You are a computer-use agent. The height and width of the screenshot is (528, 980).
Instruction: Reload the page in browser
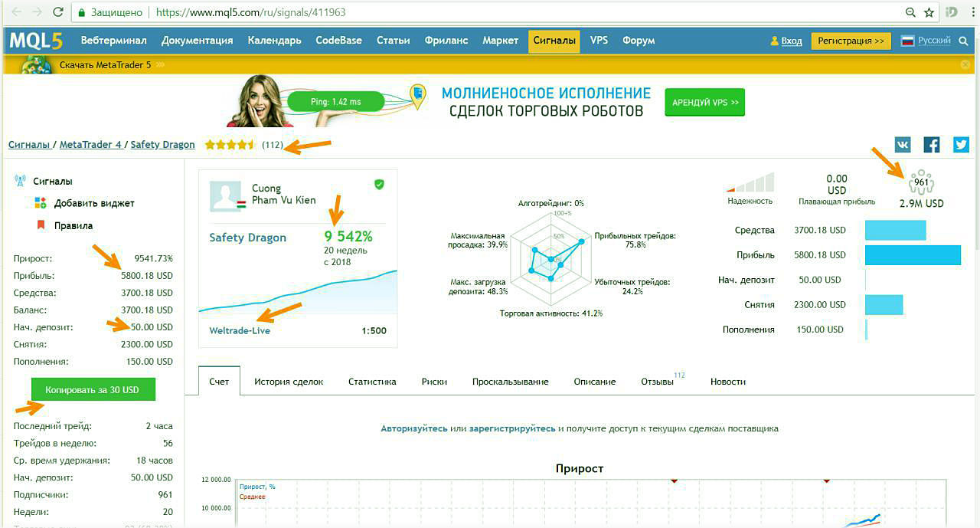pos(58,12)
